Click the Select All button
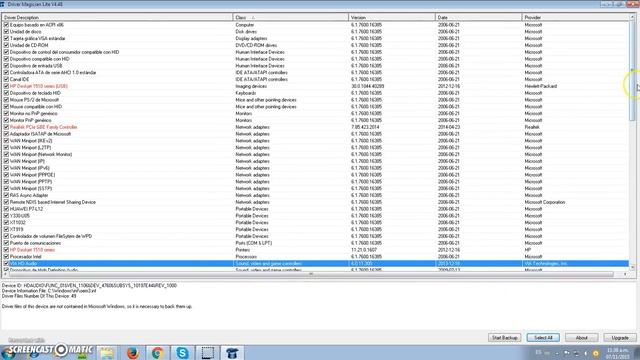 [x=543, y=338]
